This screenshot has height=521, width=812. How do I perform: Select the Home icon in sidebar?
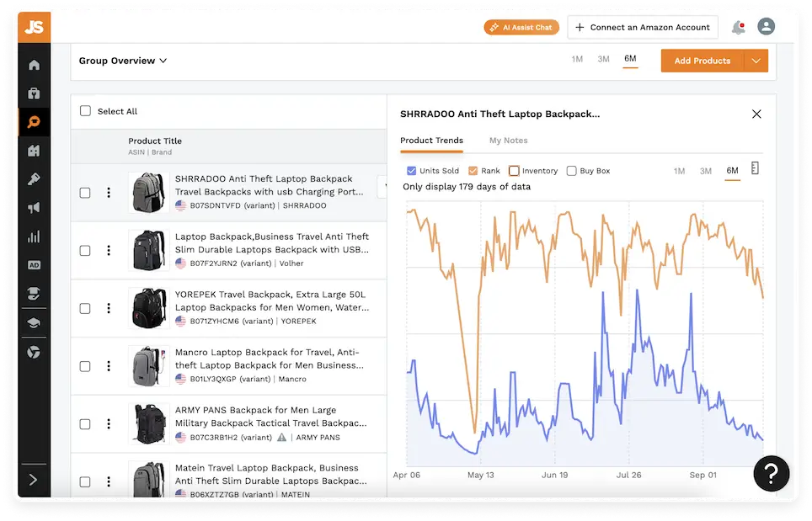[34, 65]
